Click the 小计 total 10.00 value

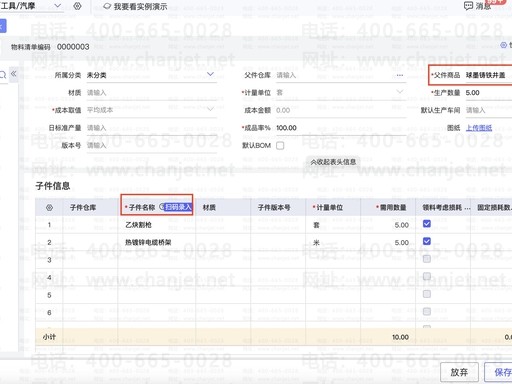tap(400, 337)
